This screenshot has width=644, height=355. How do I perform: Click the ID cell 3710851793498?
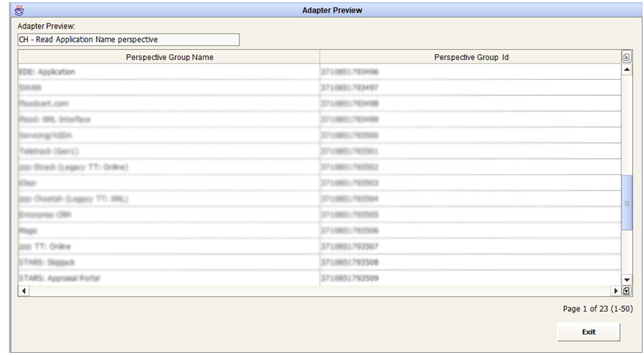[x=470, y=103]
